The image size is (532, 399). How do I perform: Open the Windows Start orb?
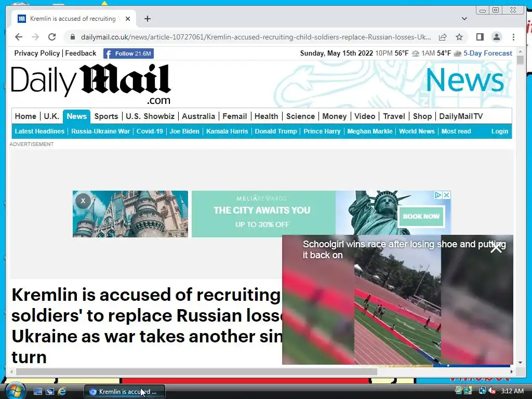(15, 391)
